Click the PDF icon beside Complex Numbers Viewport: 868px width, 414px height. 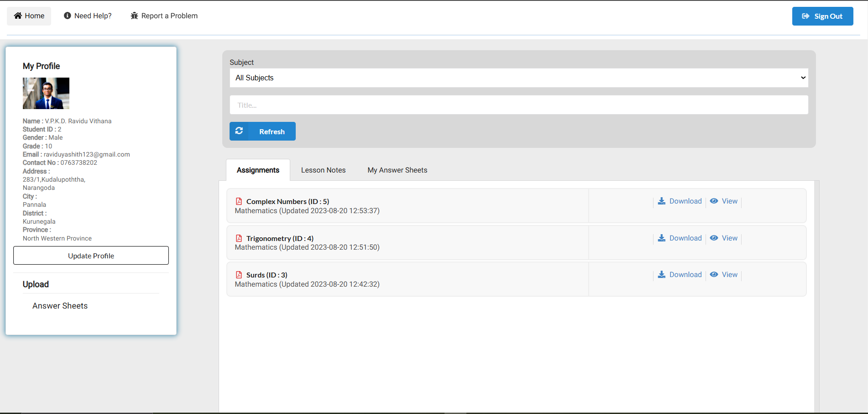point(239,201)
